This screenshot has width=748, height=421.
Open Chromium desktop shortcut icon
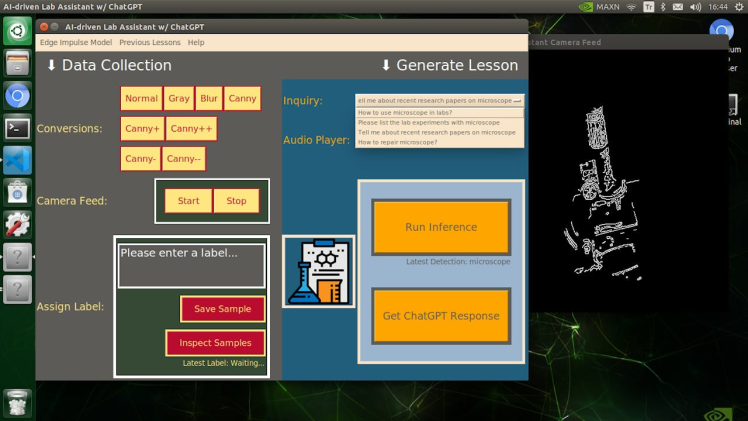[722, 31]
